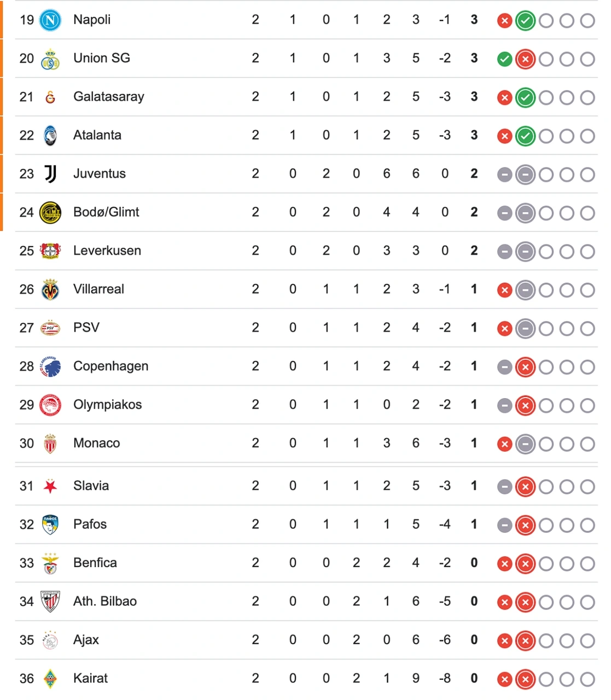
Task: Click Ajax's last empty form circle
Action: [587, 641]
